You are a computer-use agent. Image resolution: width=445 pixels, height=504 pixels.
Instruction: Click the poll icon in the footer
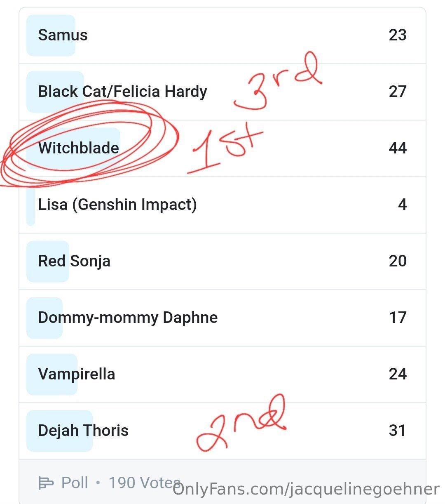(46, 483)
